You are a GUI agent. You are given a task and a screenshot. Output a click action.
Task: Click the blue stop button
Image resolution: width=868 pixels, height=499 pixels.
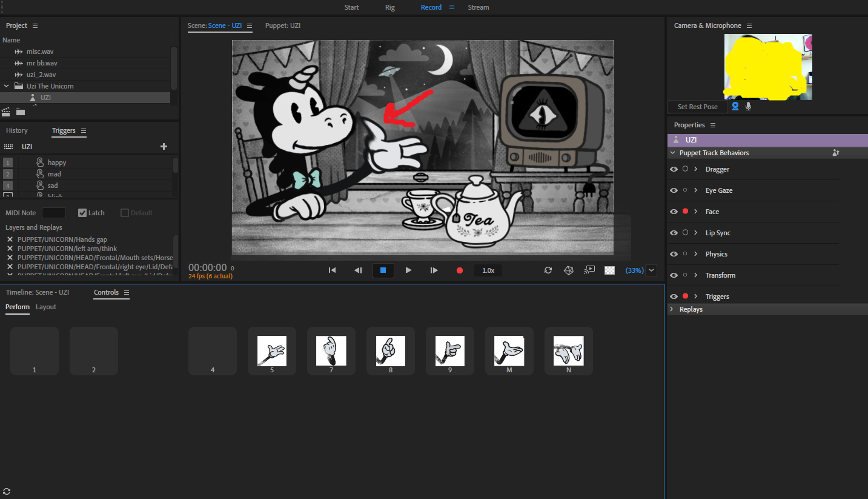[x=383, y=270]
